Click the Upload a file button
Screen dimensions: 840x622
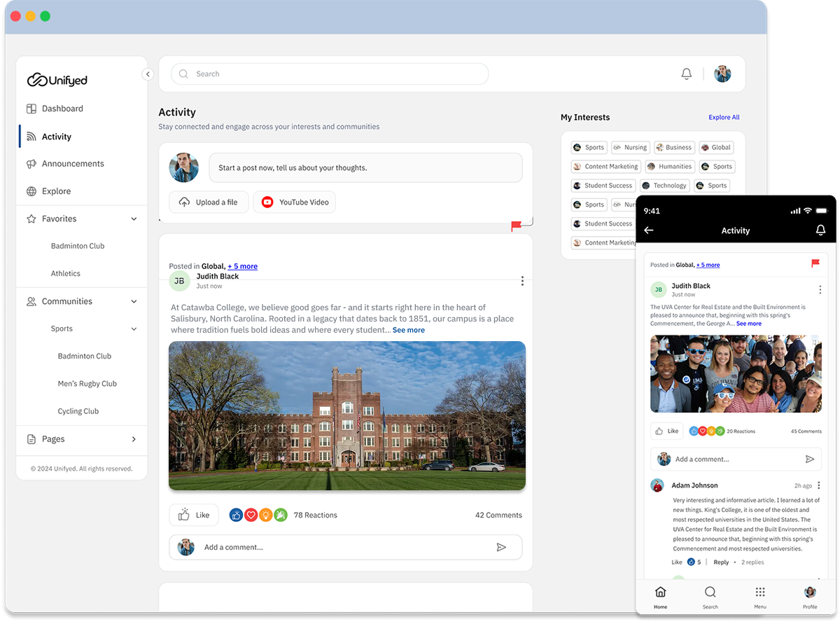click(x=209, y=202)
